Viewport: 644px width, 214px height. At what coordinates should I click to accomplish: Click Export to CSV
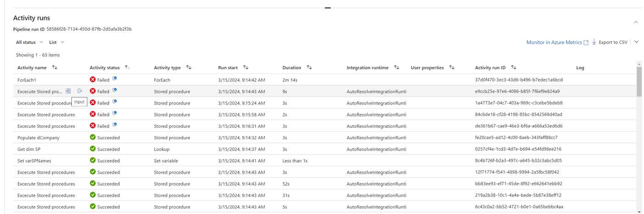(x=610, y=42)
